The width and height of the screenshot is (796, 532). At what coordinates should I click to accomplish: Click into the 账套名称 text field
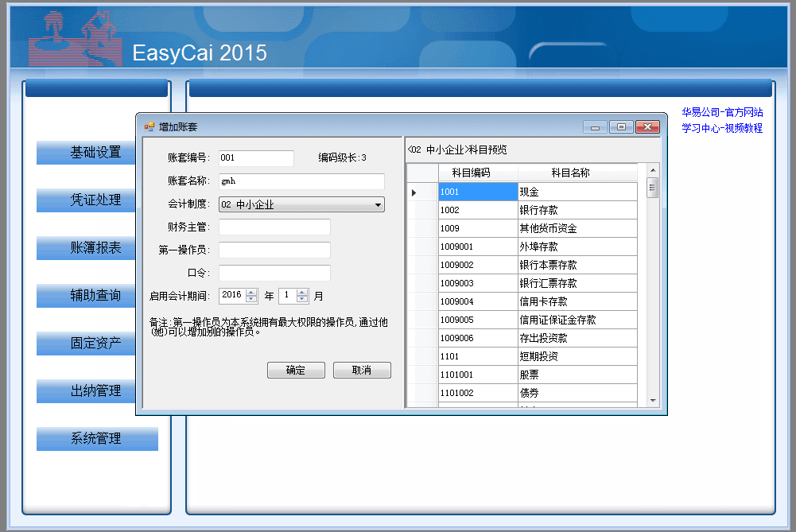point(301,181)
